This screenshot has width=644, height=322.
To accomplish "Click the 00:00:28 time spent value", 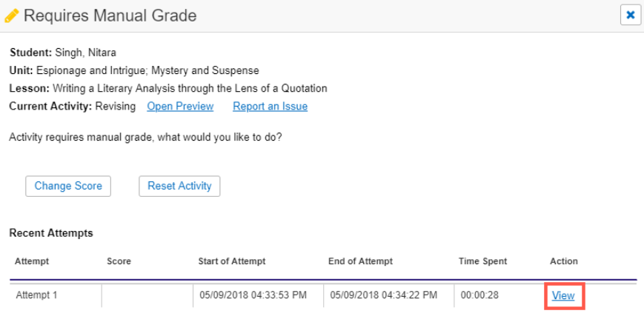I will 479,295.
